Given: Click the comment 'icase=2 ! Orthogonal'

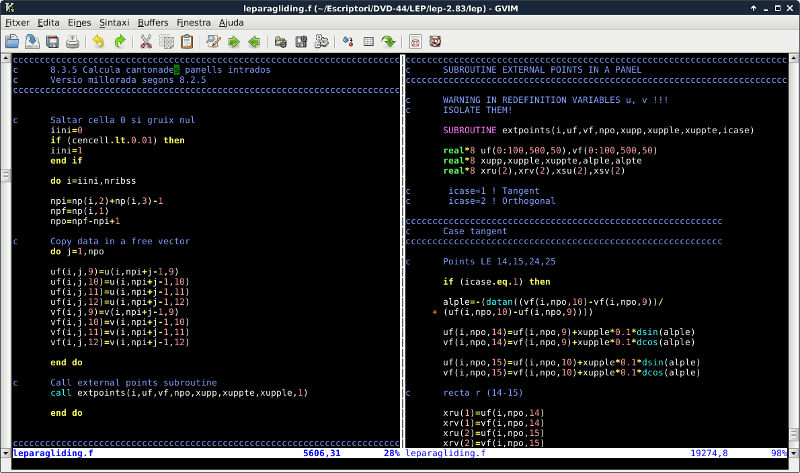Looking at the screenshot, I should coord(502,201).
